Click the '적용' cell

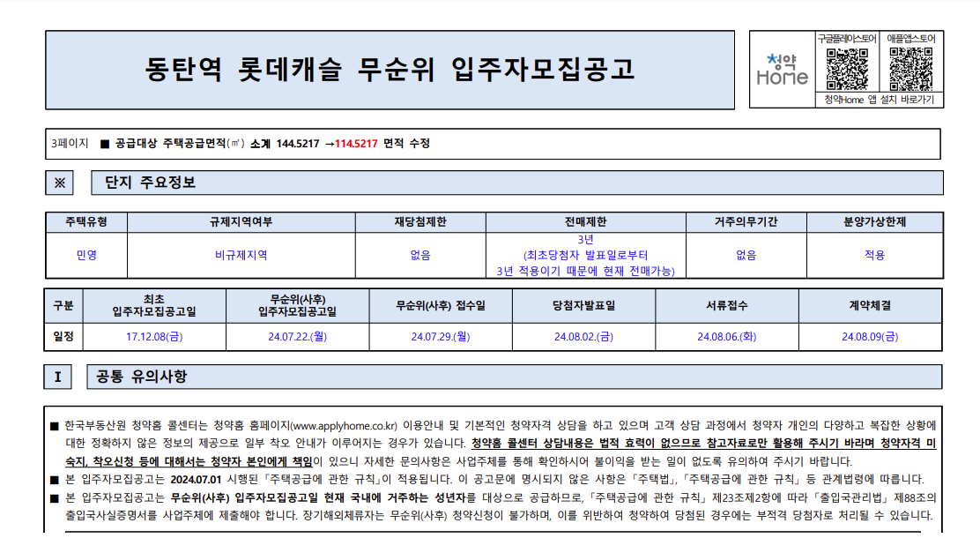[x=875, y=255]
